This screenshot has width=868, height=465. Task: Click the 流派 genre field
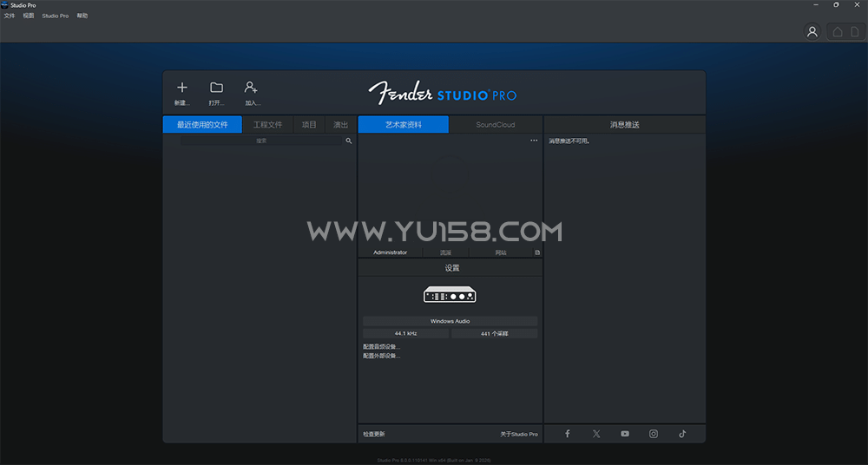pos(445,252)
